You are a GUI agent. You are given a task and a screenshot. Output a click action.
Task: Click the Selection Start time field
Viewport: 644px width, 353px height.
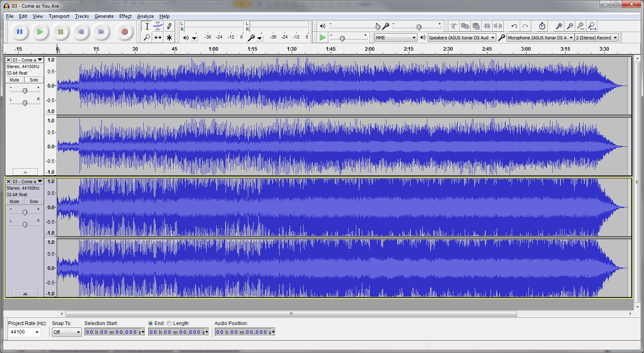click(114, 332)
